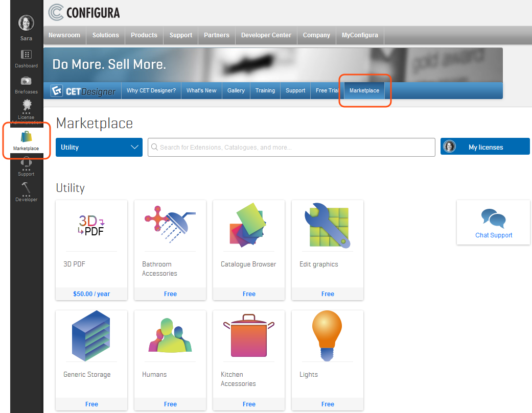Screen dimensions: 532x413
Task: Open the Solutions menu
Action: tap(105, 35)
